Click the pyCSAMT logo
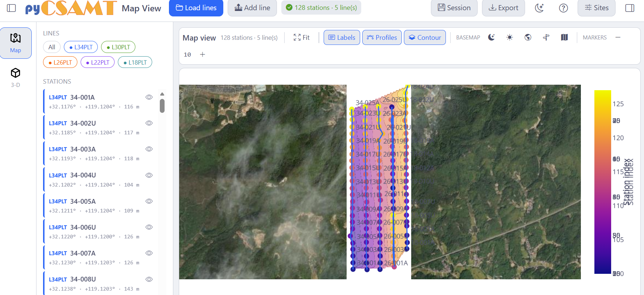644x295 pixels. pos(71,8)
